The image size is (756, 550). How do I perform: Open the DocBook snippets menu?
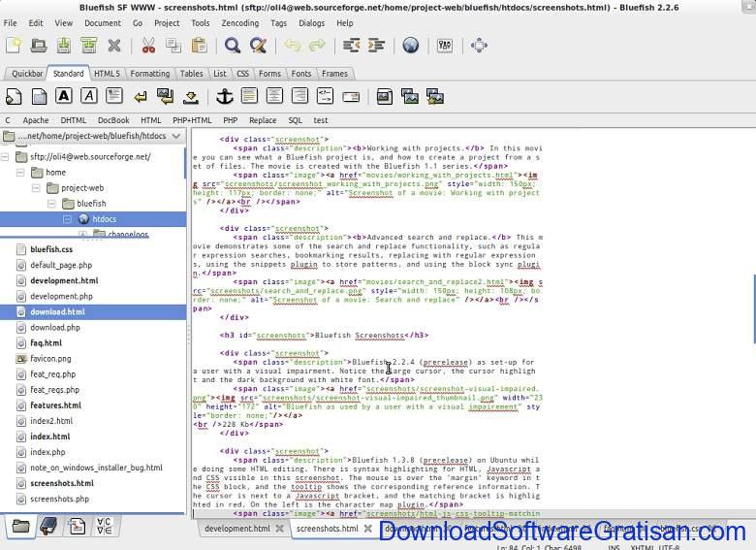click(x=113, y=120)
